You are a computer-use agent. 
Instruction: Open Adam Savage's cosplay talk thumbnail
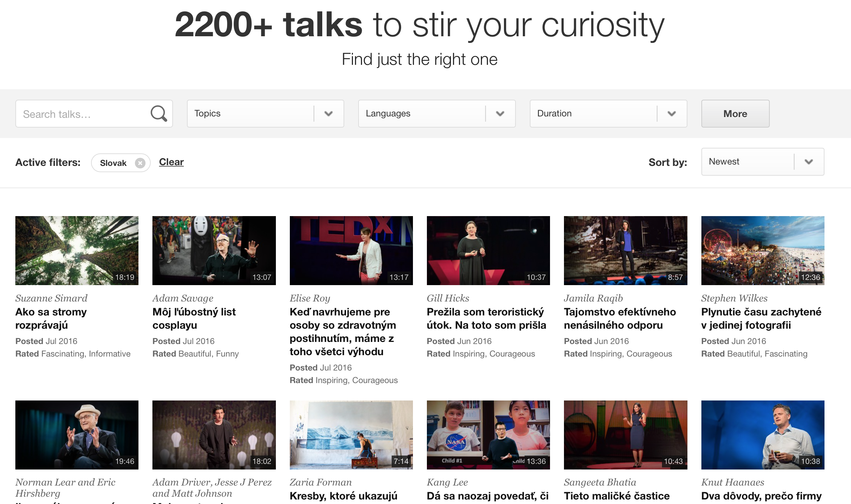coord(214,250)
